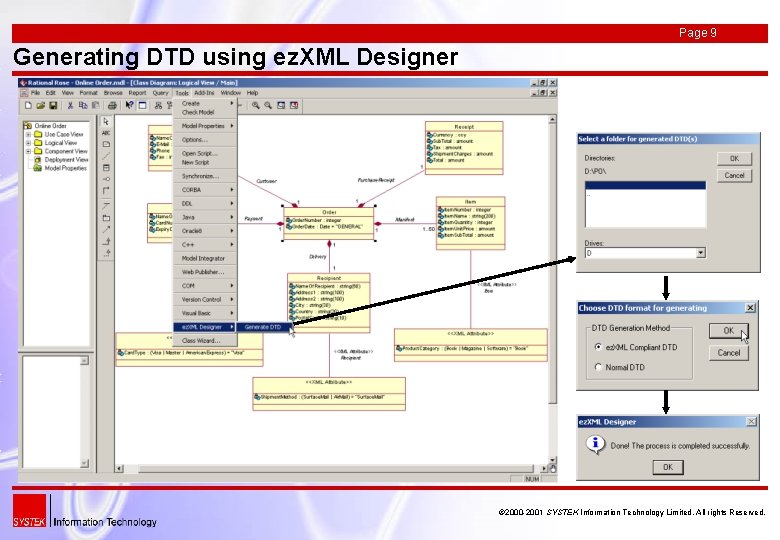Open the Visual Basic submenu
Image resolution: width=780 pixels, height=540 pixels.
205,313
